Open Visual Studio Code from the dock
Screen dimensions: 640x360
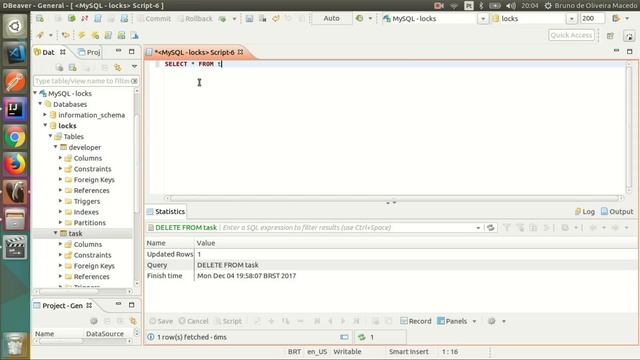coord(15,53)
